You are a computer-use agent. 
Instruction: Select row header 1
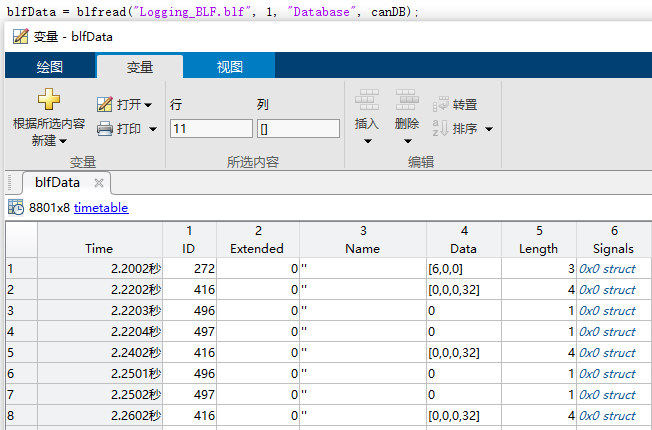coord(22,269)
